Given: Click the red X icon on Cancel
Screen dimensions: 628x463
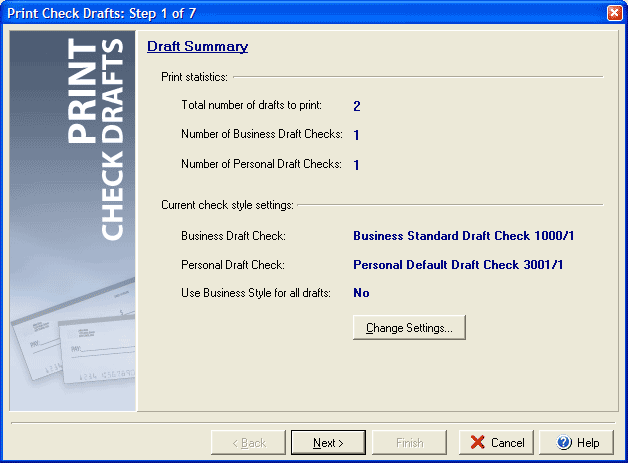Looking at the screenshot, I should click(x=479, y=442).
